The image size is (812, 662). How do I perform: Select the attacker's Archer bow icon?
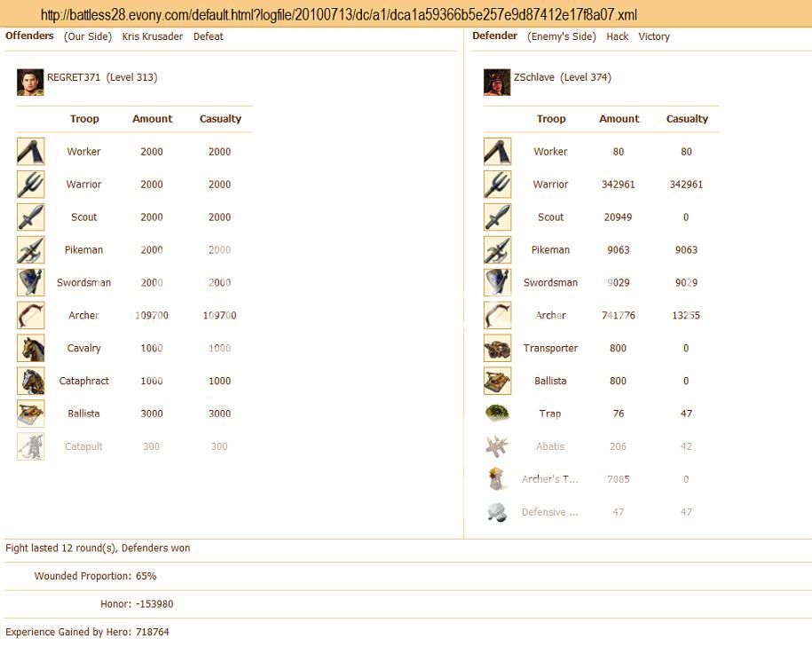pyautogui.click(x=30, y=316)
